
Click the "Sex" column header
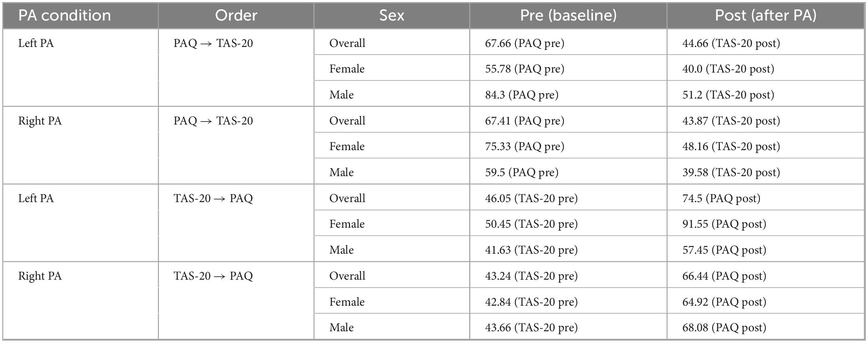(392, 16)
